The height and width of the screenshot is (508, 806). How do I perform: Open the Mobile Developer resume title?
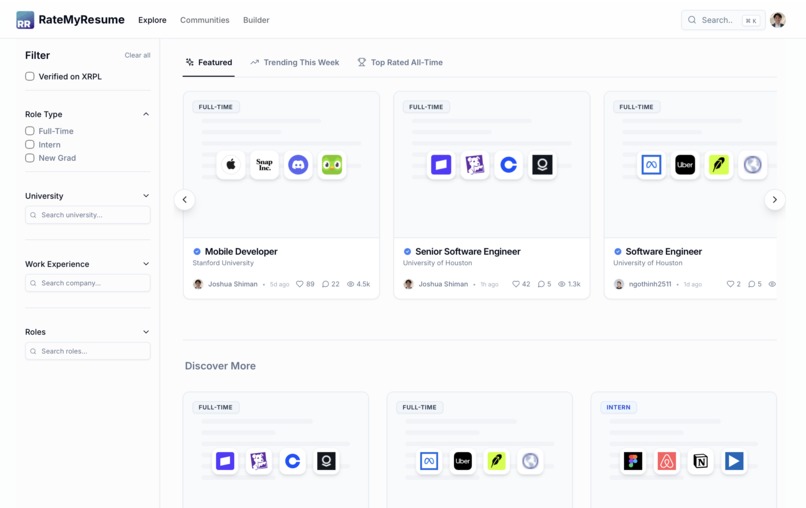[241, 251]
